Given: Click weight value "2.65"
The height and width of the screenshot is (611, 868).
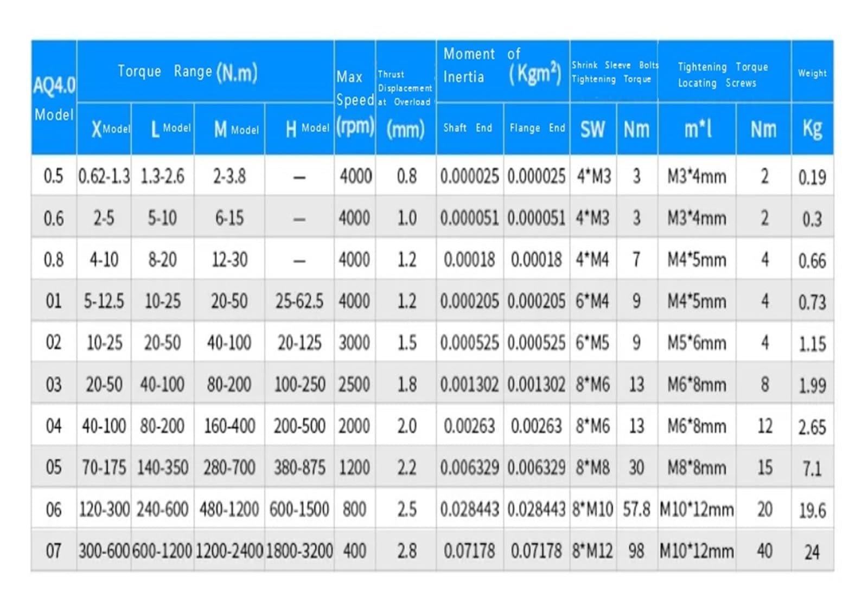Looking at the screenshot, I should pyautogui.click(x=812, y=427).
